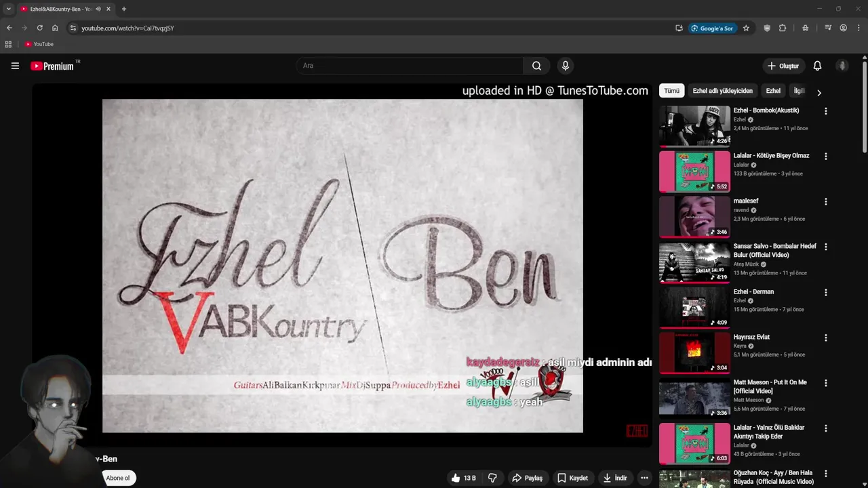Open options for Hayırsız Evlat
Viewport: 868px width, 488px height.
point(825,338)
